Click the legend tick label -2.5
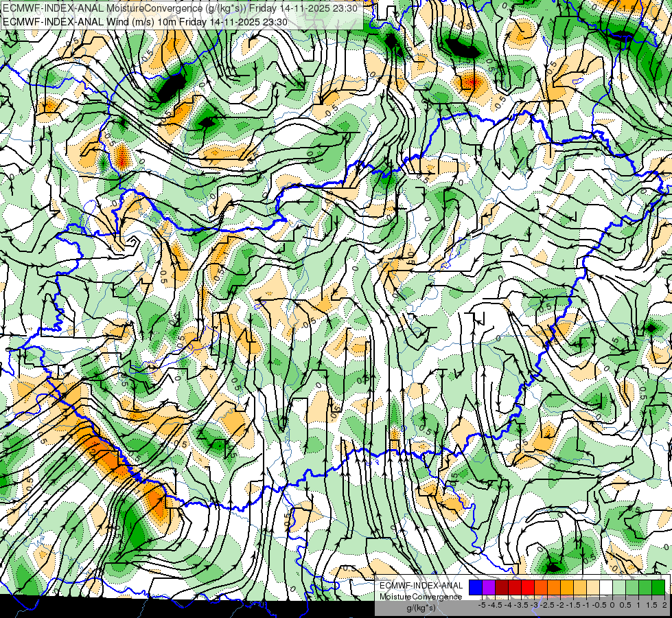The image size is (672, 618). pyautogui.click(x=548, y=605)
